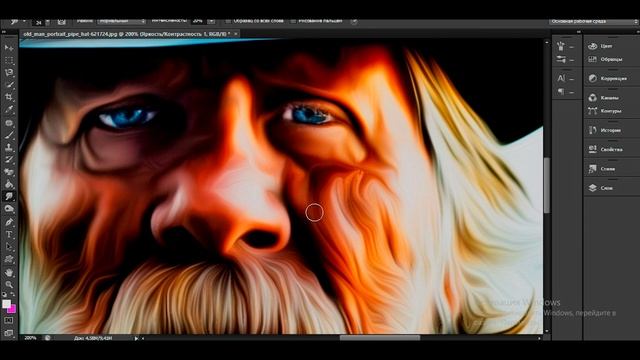640x360 pixels.
Task: Open the 'Основная рабочая среда' workspace dropdown
Action: pyautogui.click(x=593, y=21)
